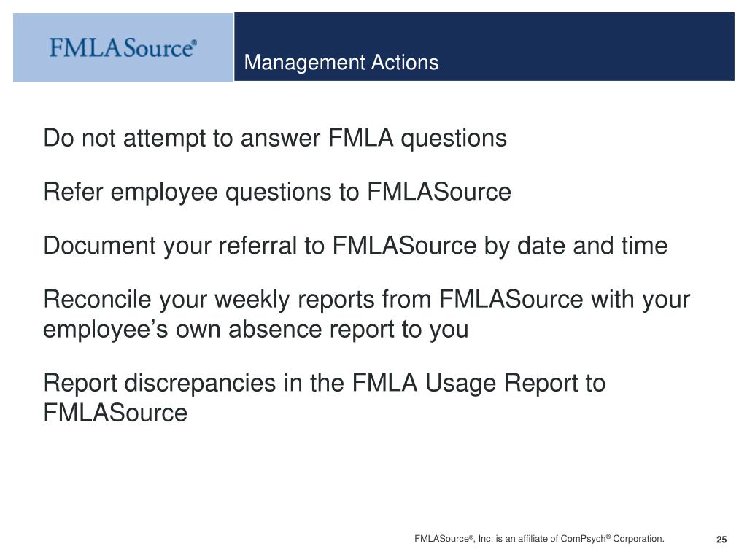Click 'ComPsych' in the footer
The width and height of the screenshot is (747, 560).
(x=584, y=539)
